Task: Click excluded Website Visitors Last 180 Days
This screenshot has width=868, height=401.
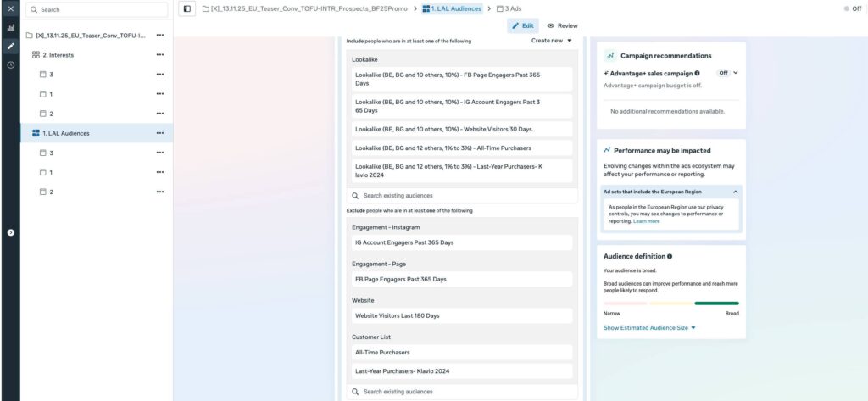Action: (x=462, y=315)
